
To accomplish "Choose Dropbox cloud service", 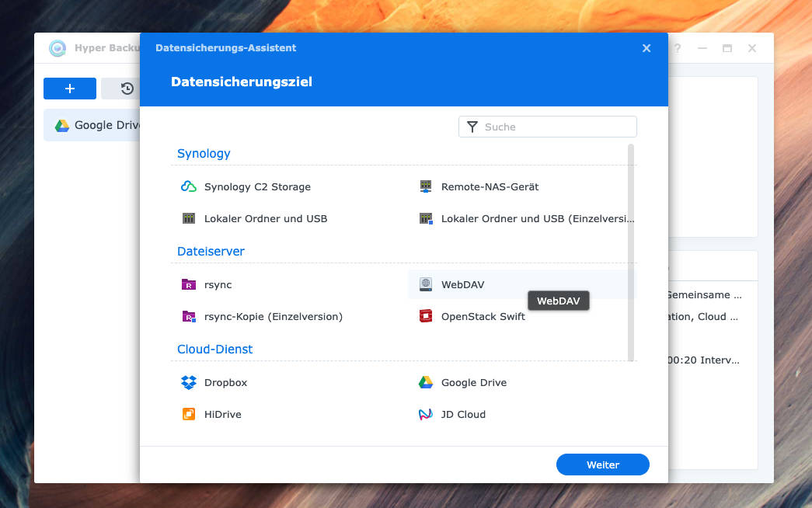I will point(225,382).
